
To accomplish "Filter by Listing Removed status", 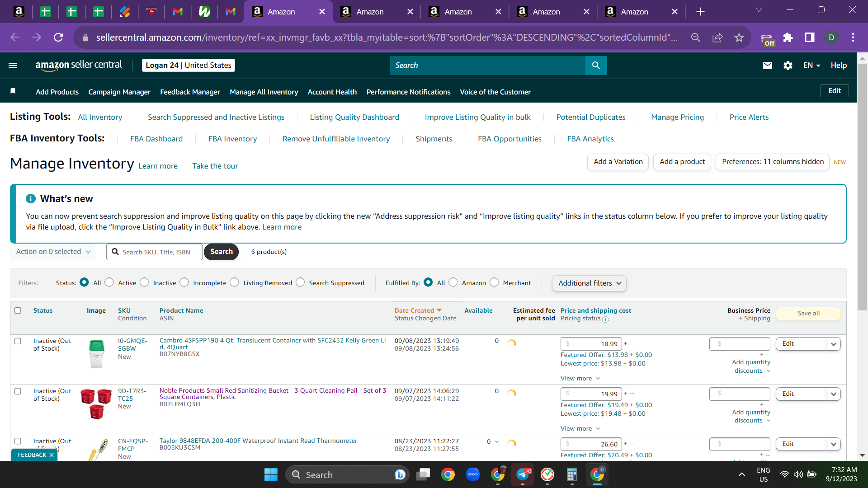I will coord(234,282).
